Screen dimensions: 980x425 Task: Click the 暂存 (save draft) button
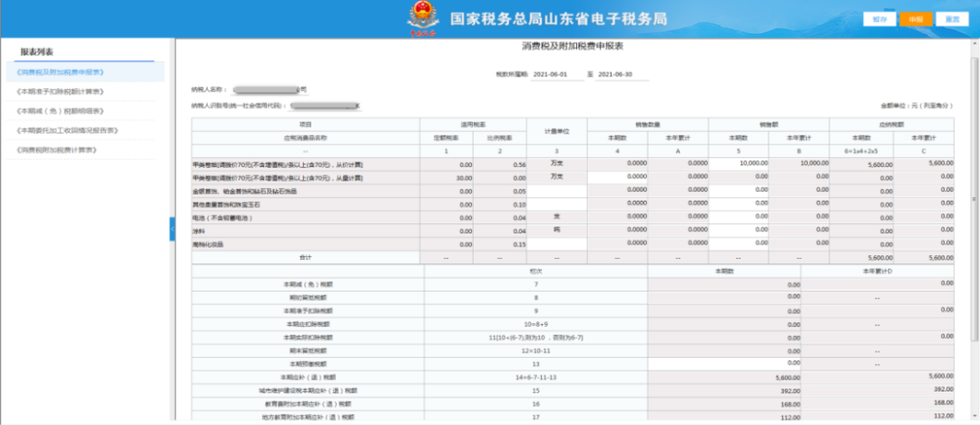tap(879, 19)
